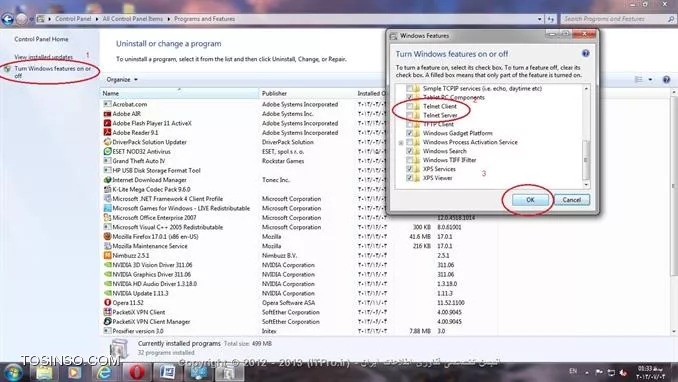Click the Windows Start orb

[x=13, y=372]
